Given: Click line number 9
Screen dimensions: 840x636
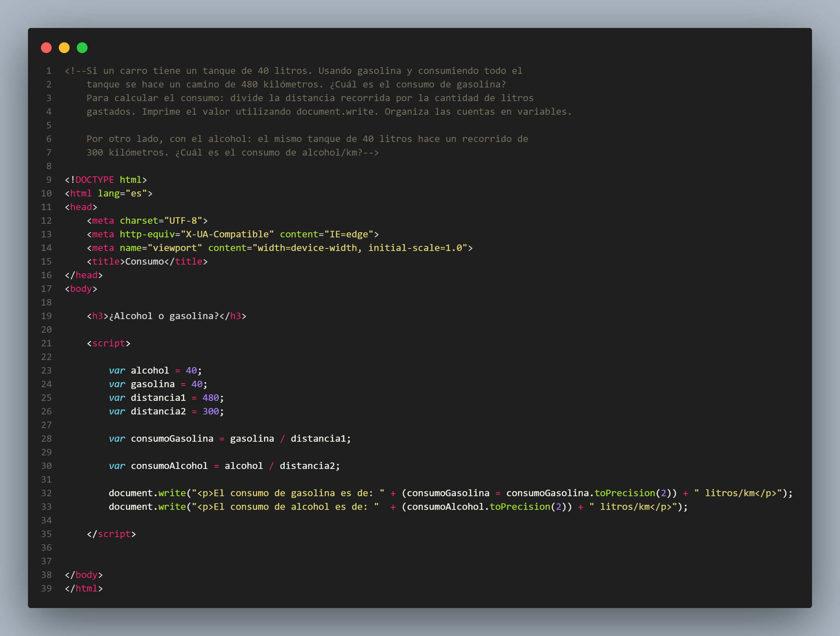Looking at the screenshot, I should click(49, 180).
